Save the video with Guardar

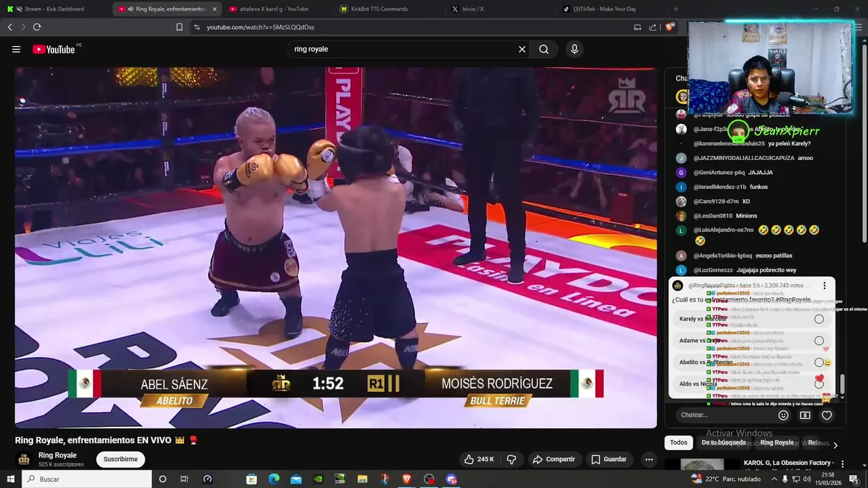point(608,460)
